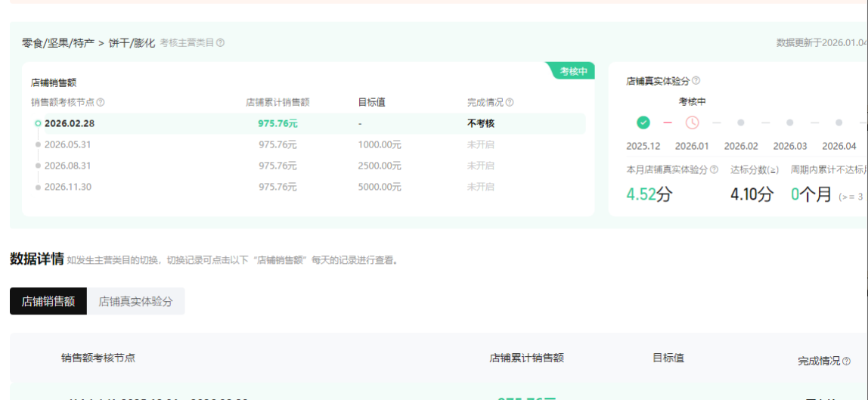868x400 pixels.
Task: Click help icon beside 考核主营类目
Action: pyautogui.click(x=221, y=43)
